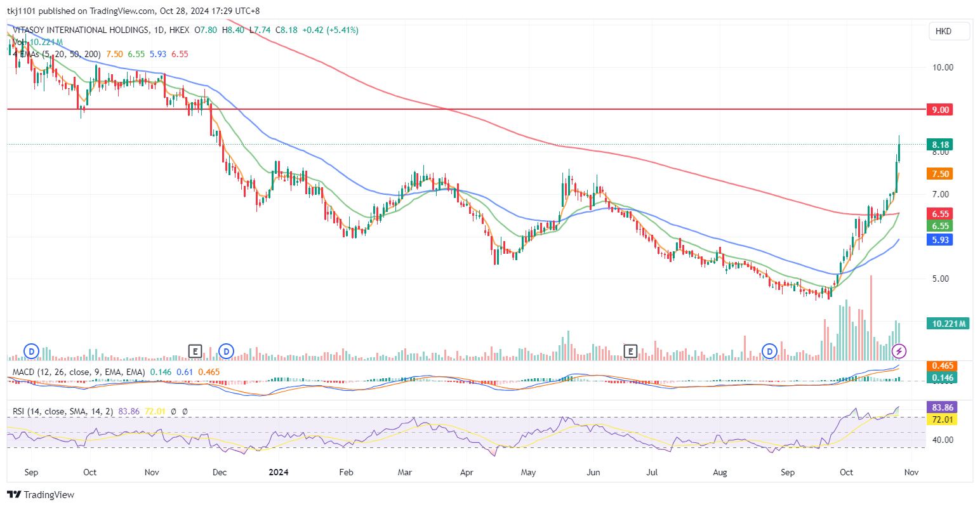This screenshot has width=980, height=507.
Task: Click the Jun label on the time axis
Action: pyautogui.click(x=593, y=472)
